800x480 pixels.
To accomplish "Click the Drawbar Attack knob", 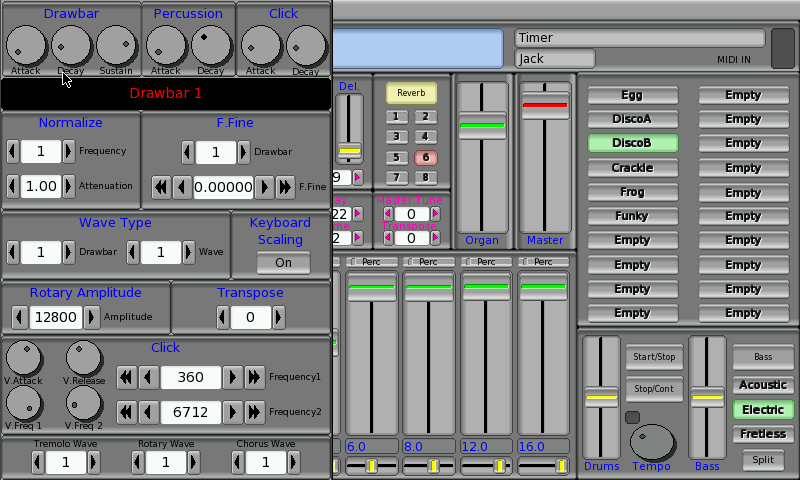I will pos(26,46).
